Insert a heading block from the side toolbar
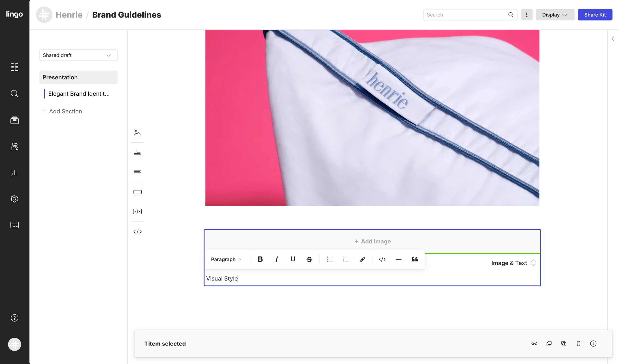 point(137,152)
